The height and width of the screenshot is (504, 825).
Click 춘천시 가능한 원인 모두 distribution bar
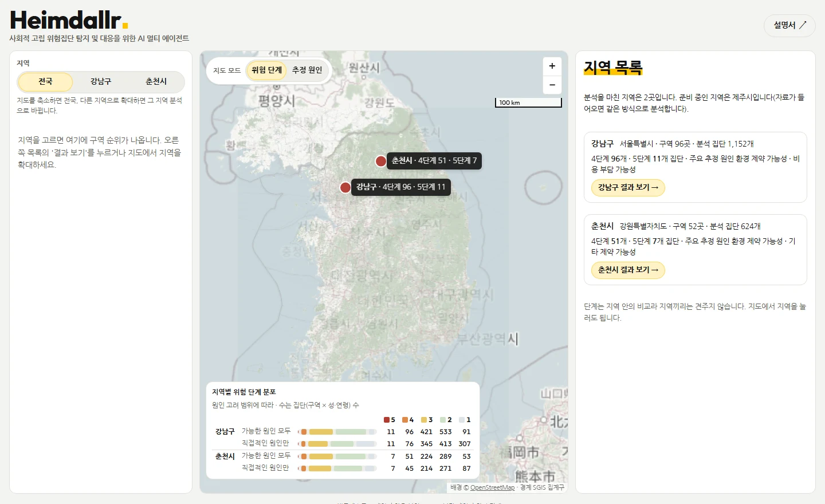[337, 456]
